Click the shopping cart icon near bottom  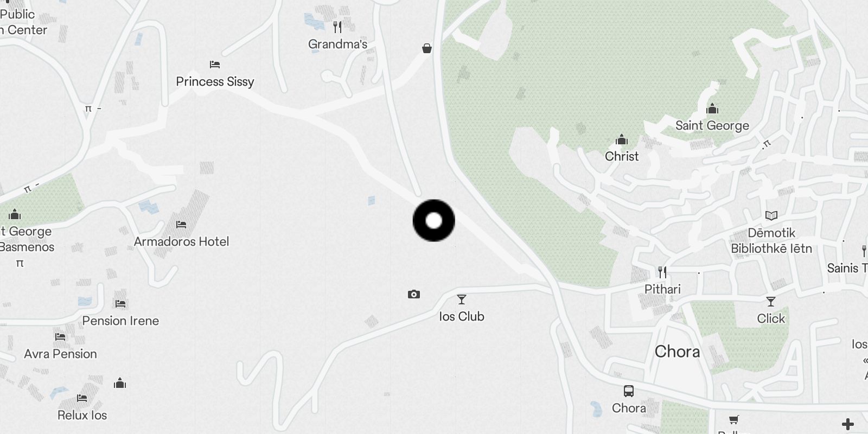point(733,419)
